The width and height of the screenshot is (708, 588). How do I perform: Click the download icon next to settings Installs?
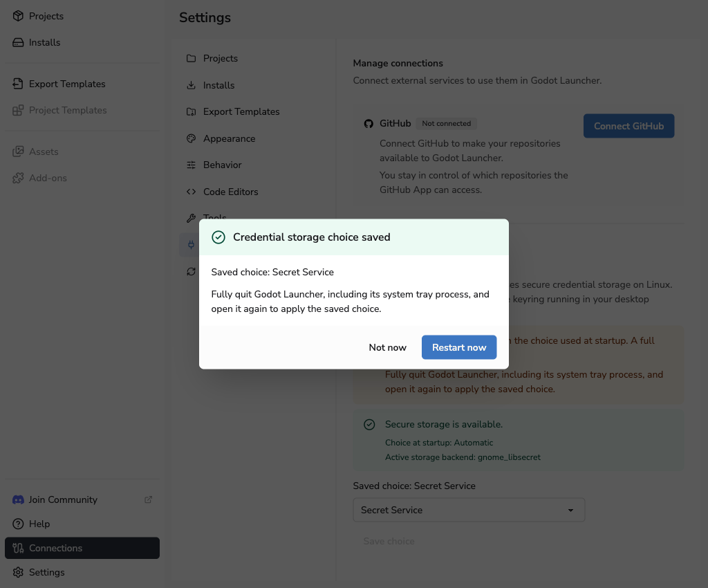(x=191, y=85)
